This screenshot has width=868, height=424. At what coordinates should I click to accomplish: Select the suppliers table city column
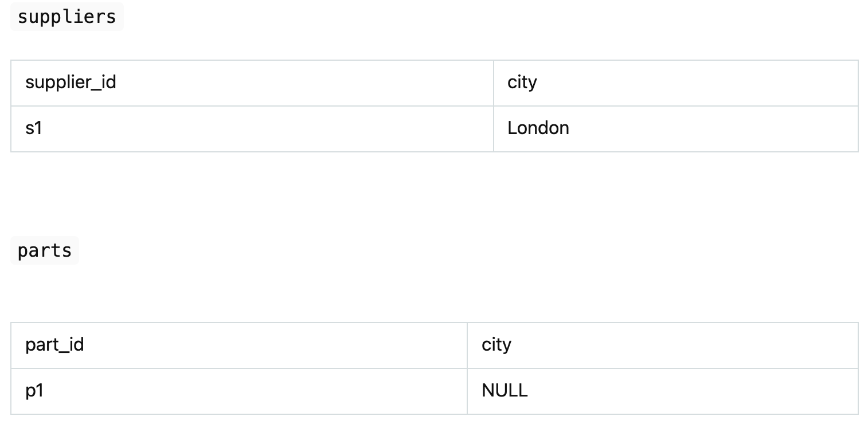[675, 106]
